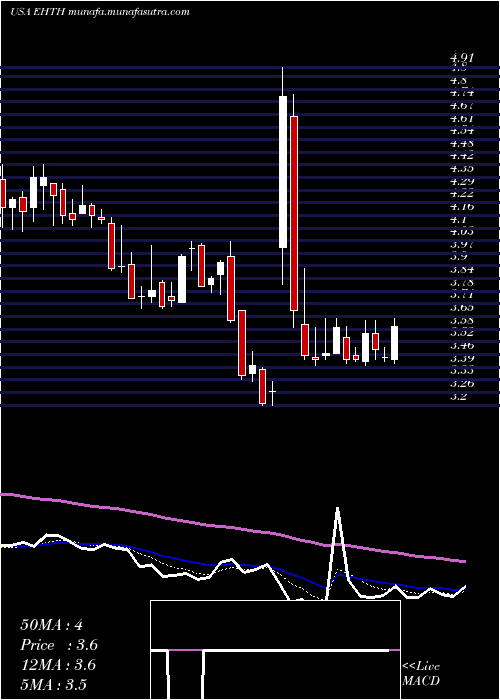Click the 4.61 price axis label
Image resolution: width=500 pixels, height=700 pixels.
pos(462,119)
